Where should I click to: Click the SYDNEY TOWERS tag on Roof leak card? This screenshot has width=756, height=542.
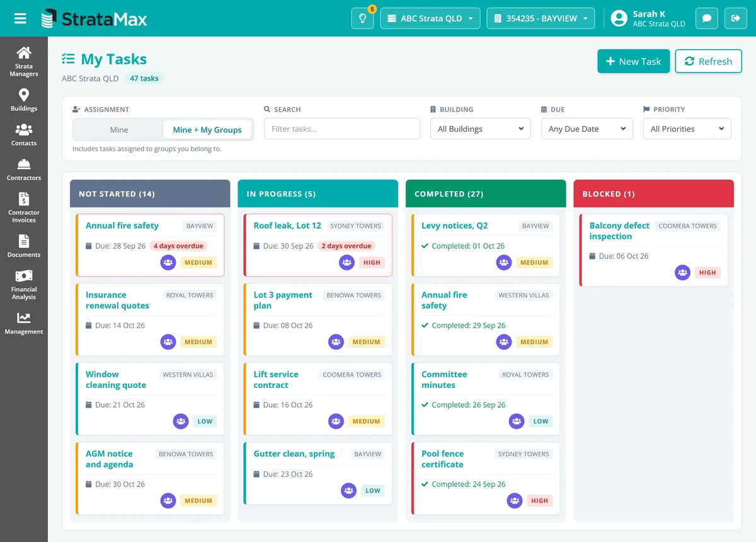[356, 226]
